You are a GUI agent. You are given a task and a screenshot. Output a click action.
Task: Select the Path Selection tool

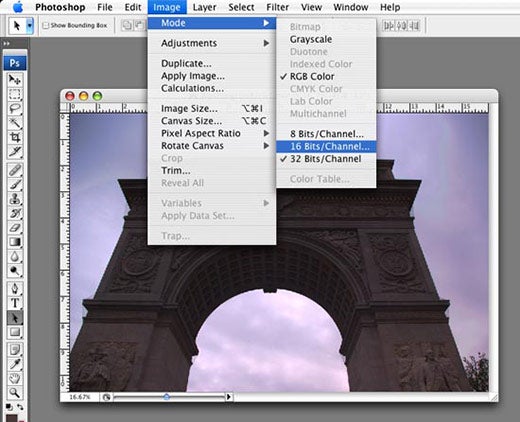(x=15, y=318)
